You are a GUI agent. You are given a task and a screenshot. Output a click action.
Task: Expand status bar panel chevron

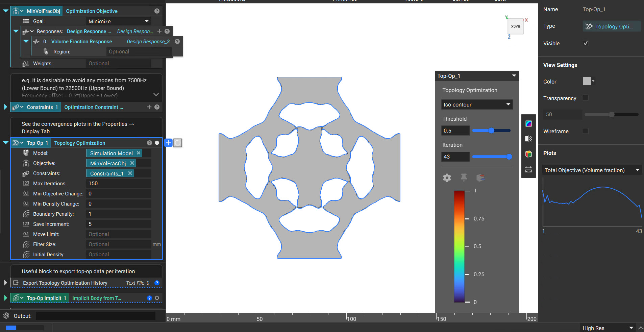click(641, 328)
